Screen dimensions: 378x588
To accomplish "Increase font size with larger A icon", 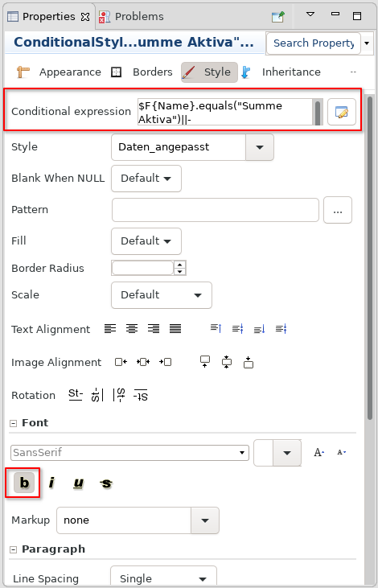I will click(318, 453).
